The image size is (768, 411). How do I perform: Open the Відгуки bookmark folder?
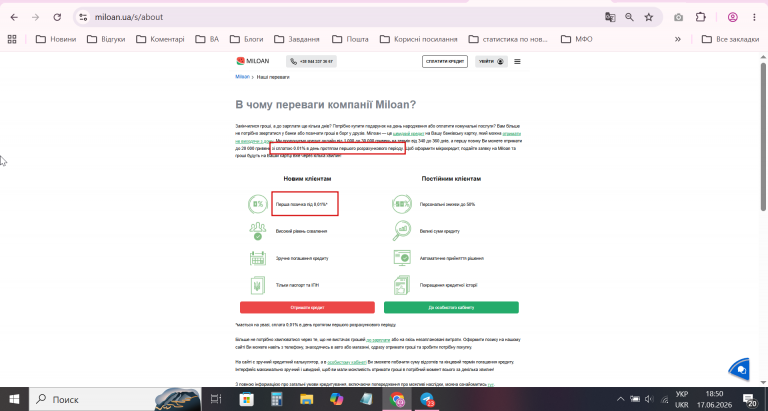(106, 39)
